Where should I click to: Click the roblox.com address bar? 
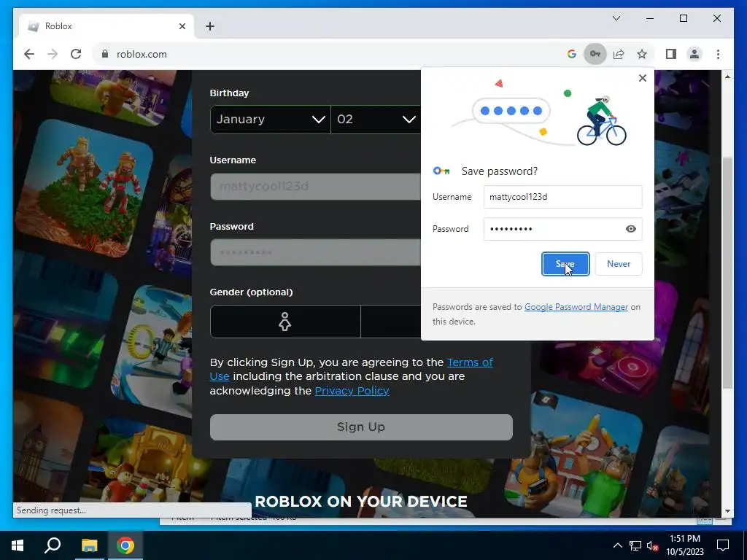[329, 54]
